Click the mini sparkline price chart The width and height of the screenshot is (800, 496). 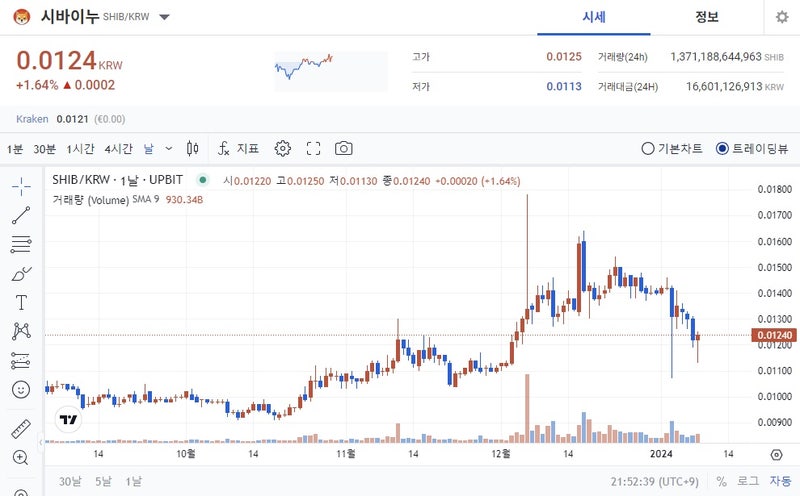331,71
